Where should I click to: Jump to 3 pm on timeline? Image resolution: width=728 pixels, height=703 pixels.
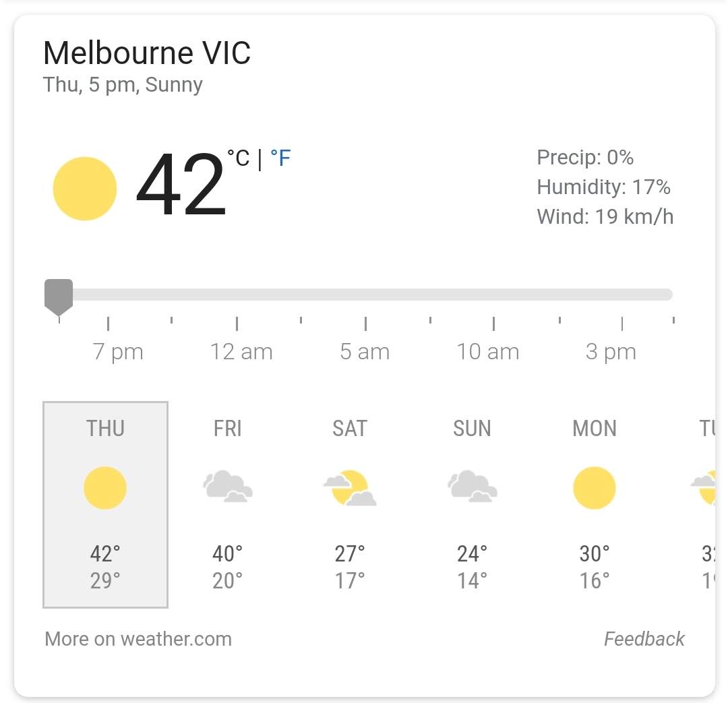click(611, 352)
